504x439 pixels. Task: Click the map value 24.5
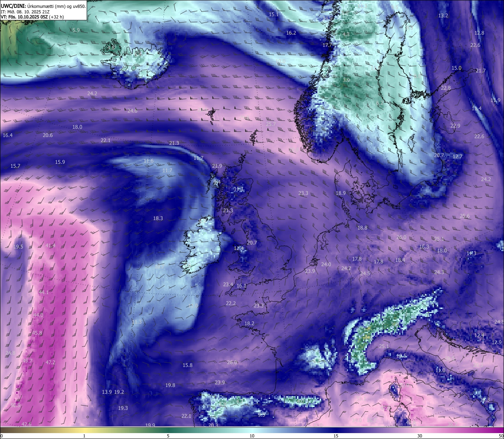[x=365, y=273]
